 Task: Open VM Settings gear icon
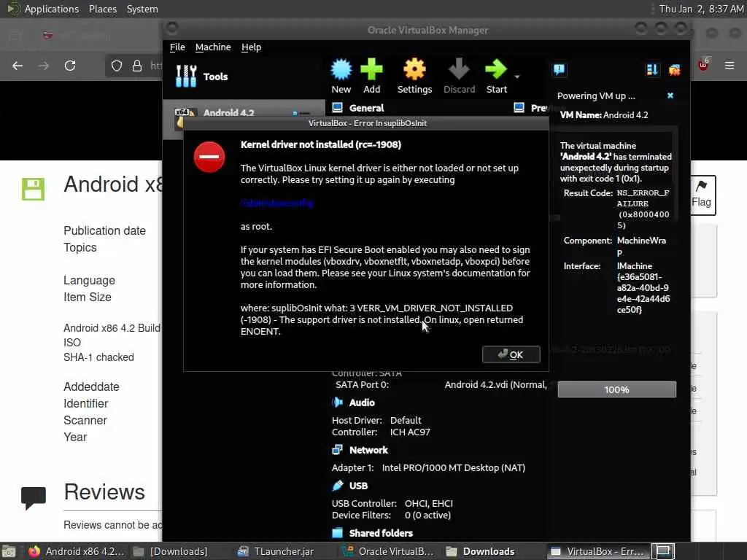[414, 70]
